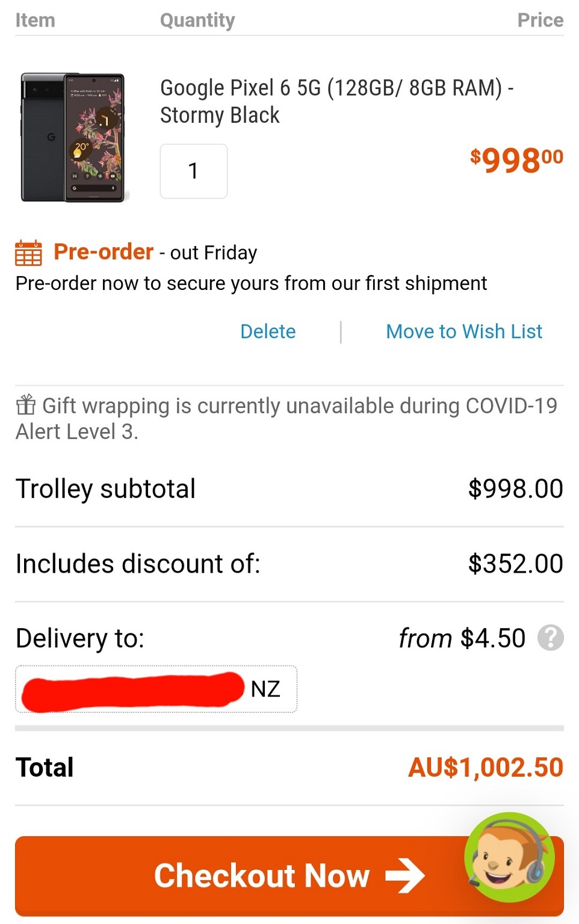Tap the arrow on Checkout Now button
This screenshot has width=579, height=924.
pyautogui.click(x=405, y=875)
